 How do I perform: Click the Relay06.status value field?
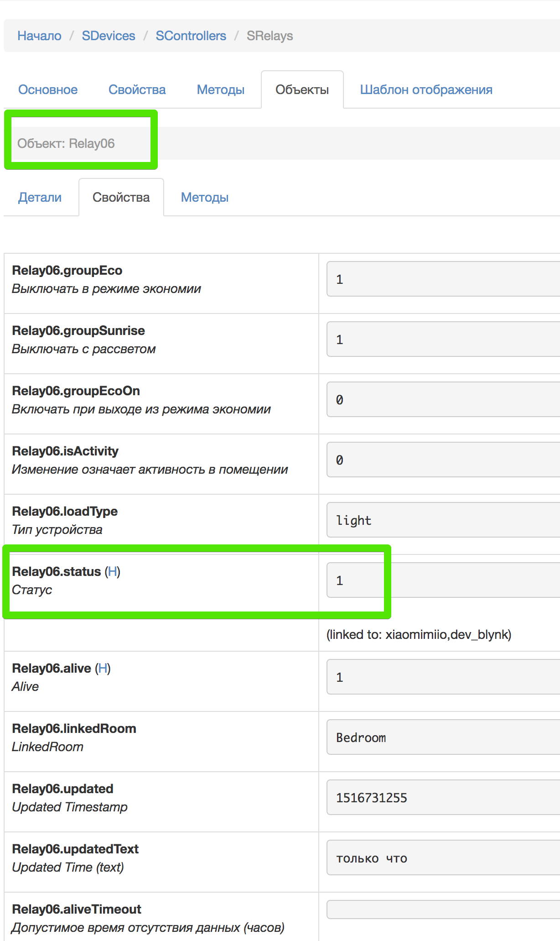[443, 580]
